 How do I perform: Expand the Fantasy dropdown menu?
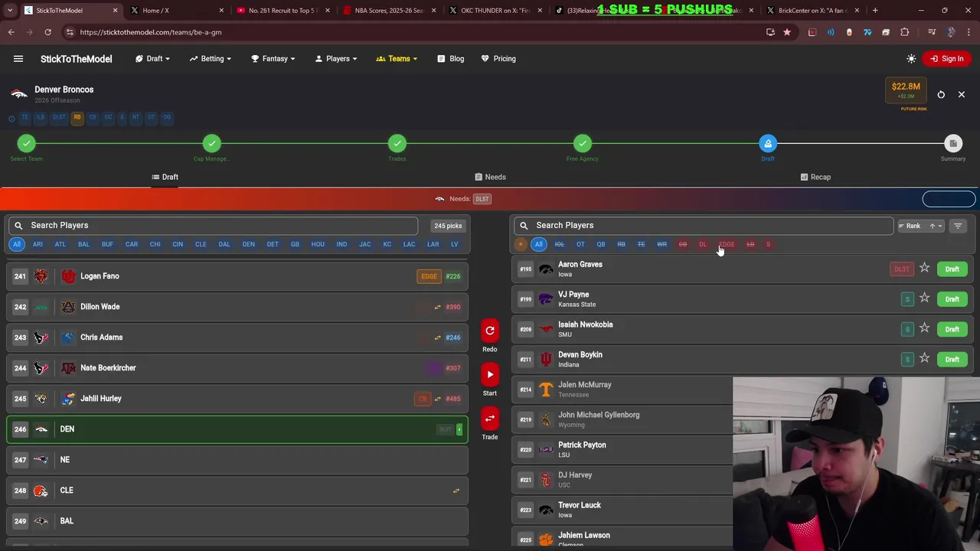pos(273,59)
